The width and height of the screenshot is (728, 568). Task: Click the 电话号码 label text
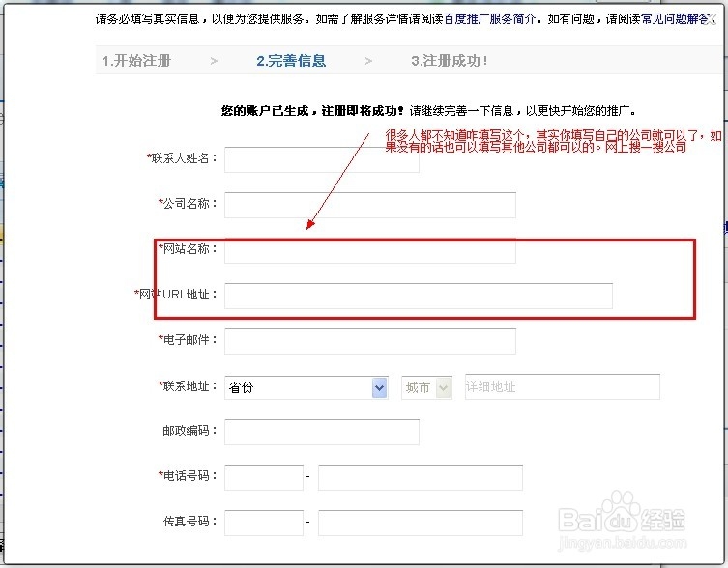(x=188, y=475)
